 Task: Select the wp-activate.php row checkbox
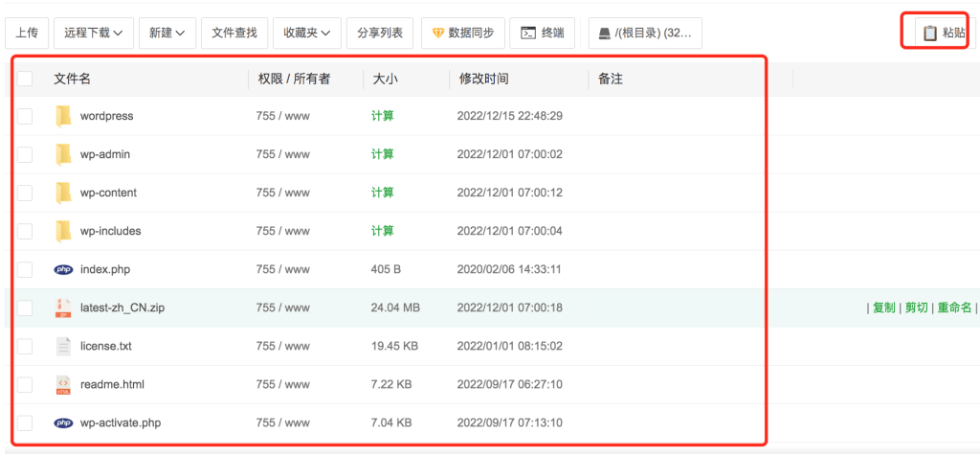[x=25, y=422]
